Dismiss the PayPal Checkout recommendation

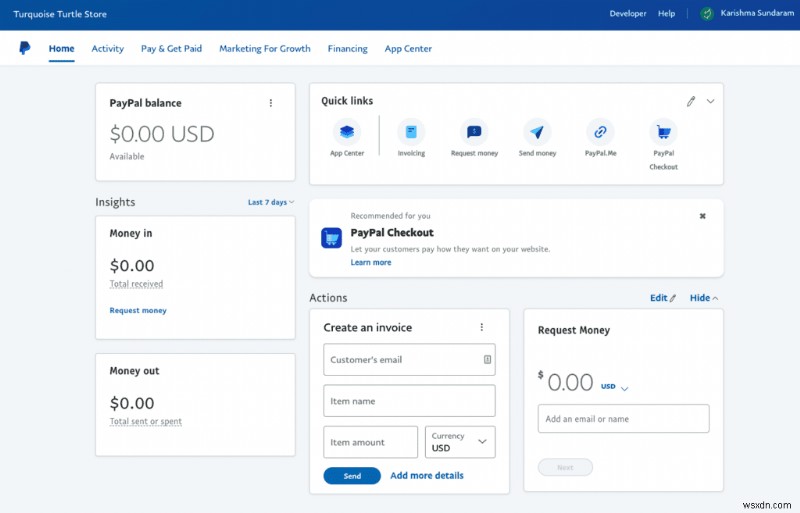703,216
